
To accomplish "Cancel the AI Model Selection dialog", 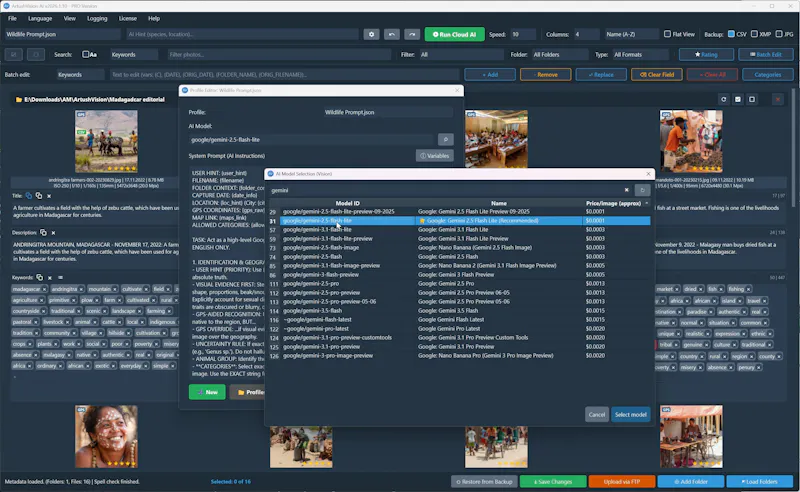I will [596, 414].
